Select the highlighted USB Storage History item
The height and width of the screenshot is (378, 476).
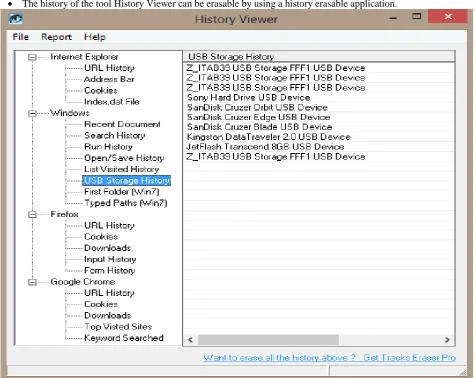tap(127, 180)
